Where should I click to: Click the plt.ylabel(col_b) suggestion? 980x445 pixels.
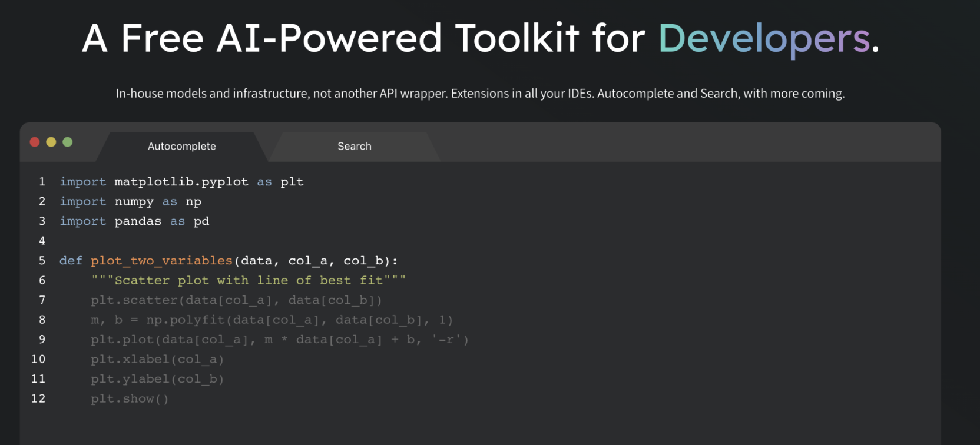[x=157, y=379]
